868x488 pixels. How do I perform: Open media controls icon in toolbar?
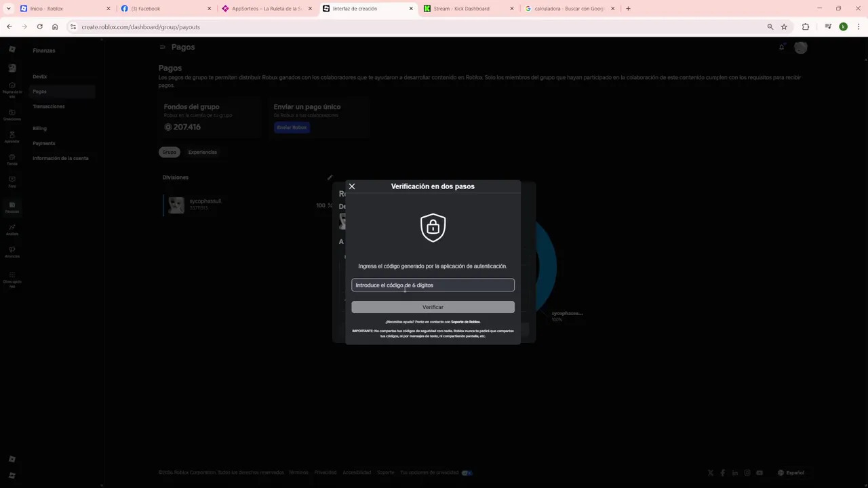pyautogui.click(x=828, y=27)
